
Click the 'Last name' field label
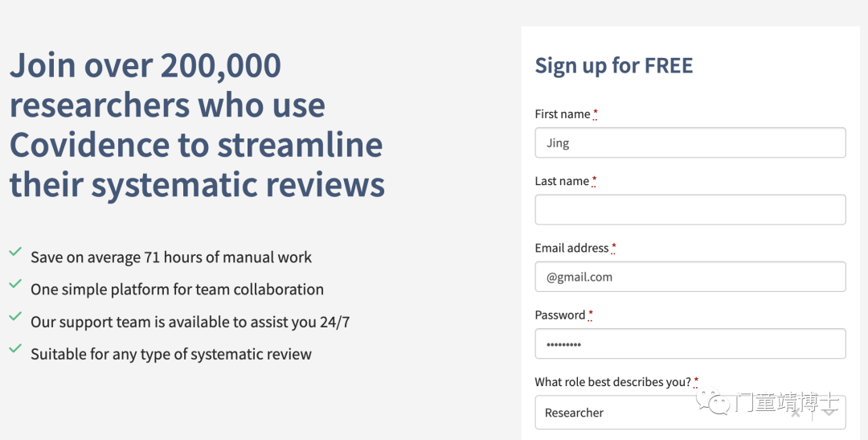(x=562, y=181)
